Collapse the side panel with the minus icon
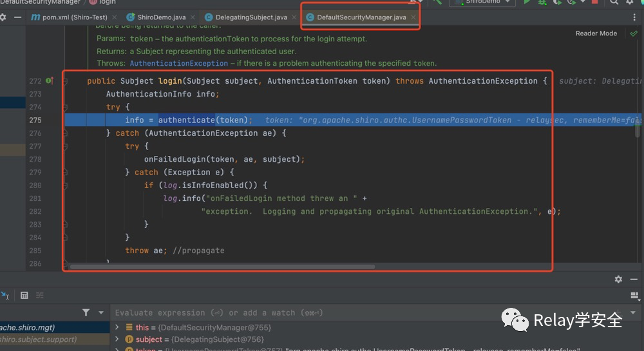644x351 pixels. pyautogui.click(x=17, y=17)
